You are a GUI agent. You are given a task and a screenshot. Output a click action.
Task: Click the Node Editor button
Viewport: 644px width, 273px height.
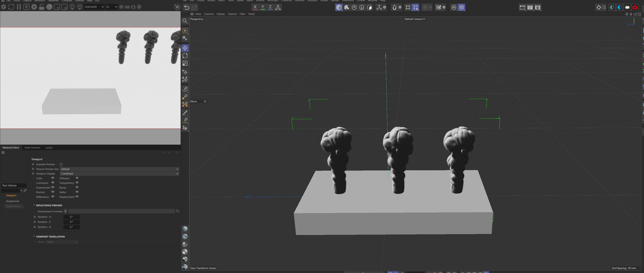tap(14, 206)
